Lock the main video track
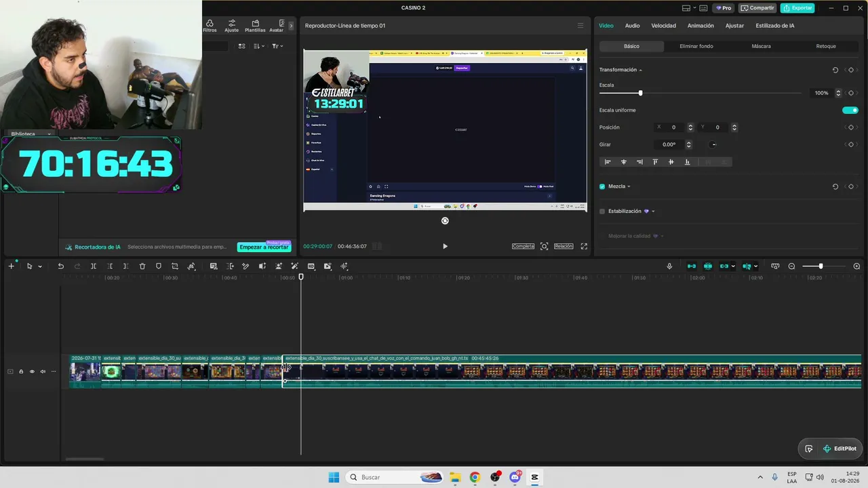The height and width of the screenshot is (488, 868). coord(21,371)
